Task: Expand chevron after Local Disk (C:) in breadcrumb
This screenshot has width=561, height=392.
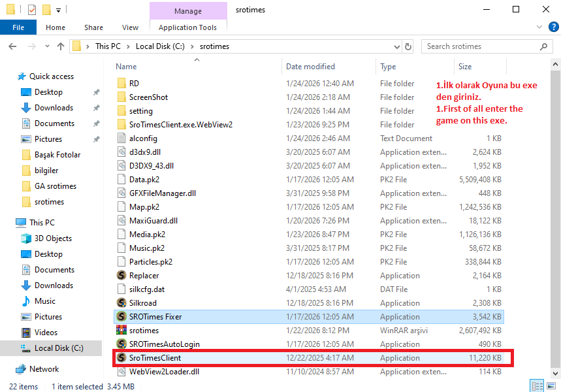Action: click(x=192, y=46)
